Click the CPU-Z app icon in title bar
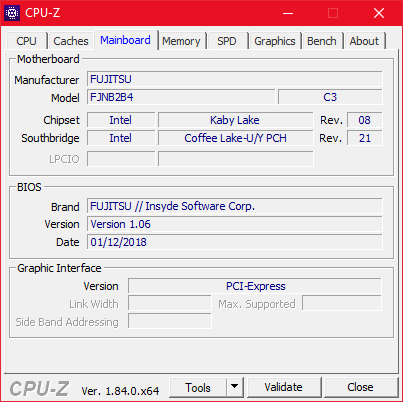 click(12, 13)
